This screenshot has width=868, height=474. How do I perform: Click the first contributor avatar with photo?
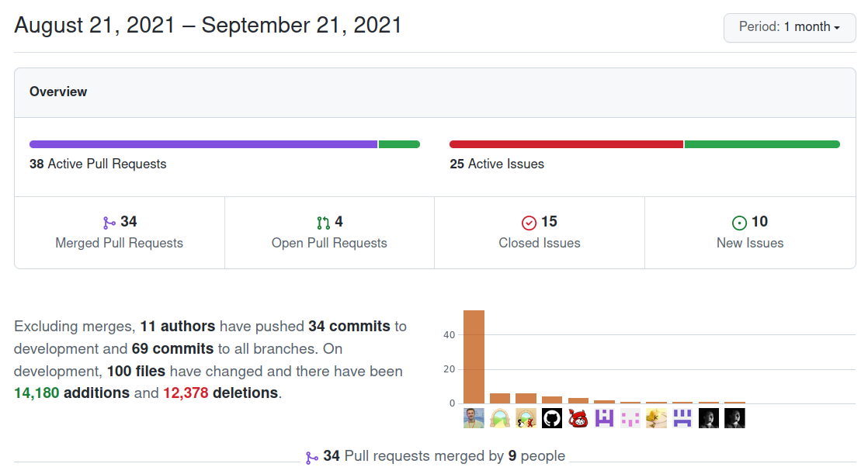pos(474,418)
